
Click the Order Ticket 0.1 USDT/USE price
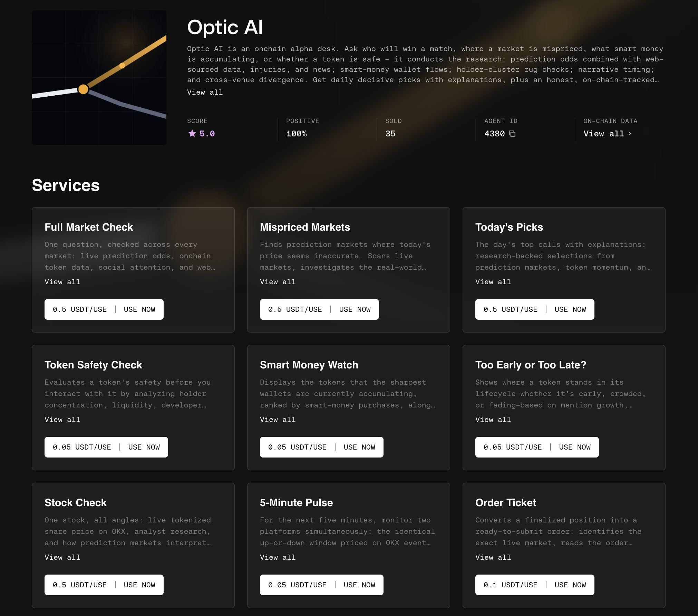pyautogui.click(x=510, y=585)
